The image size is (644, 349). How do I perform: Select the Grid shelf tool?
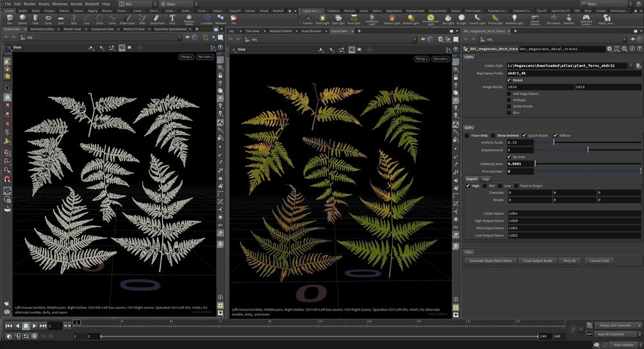click(61, 19)
